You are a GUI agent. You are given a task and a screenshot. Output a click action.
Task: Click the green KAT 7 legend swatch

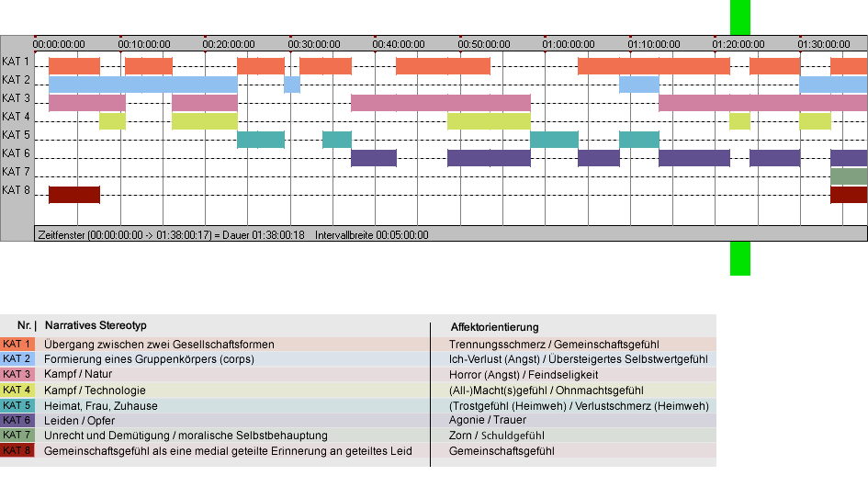[17, 436]
